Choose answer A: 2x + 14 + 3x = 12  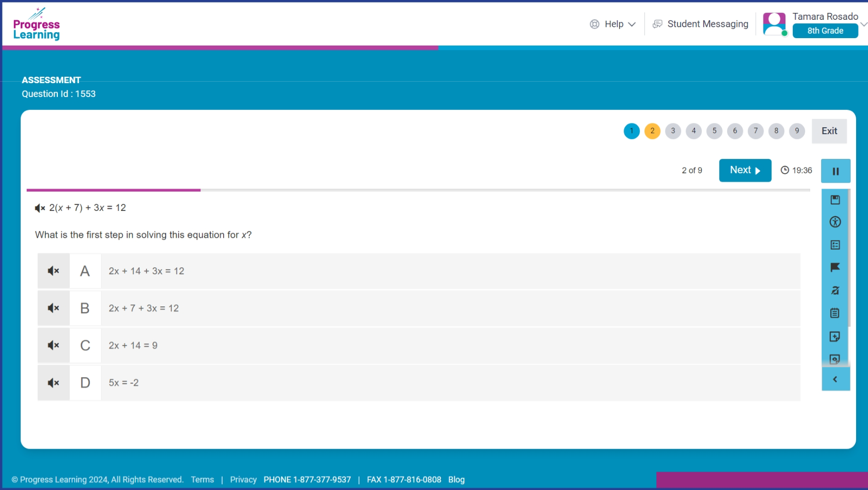pyautogui.click(x=419, y=271)
